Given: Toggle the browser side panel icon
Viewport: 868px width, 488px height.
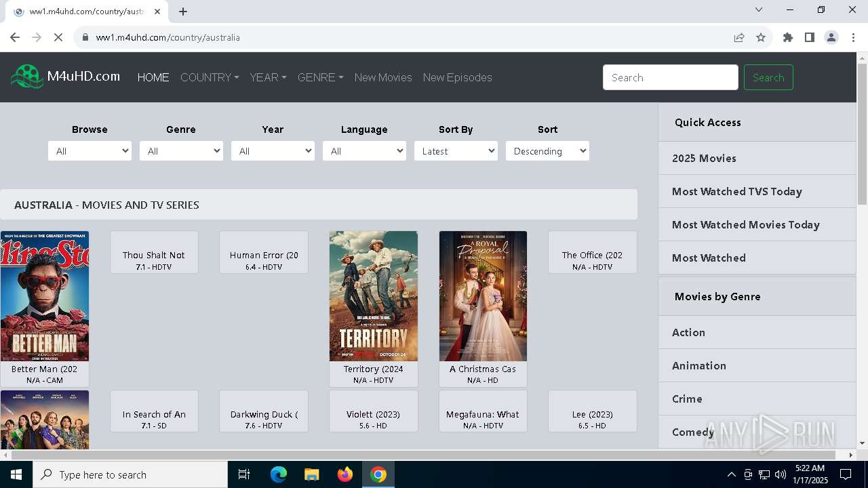Looking at the screenshot, I should tap(810, 37).
